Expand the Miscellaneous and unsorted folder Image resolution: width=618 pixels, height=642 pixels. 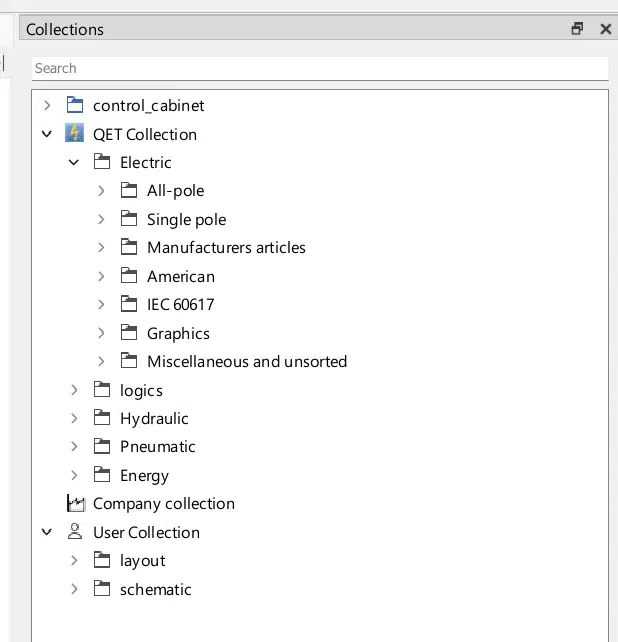101,361
